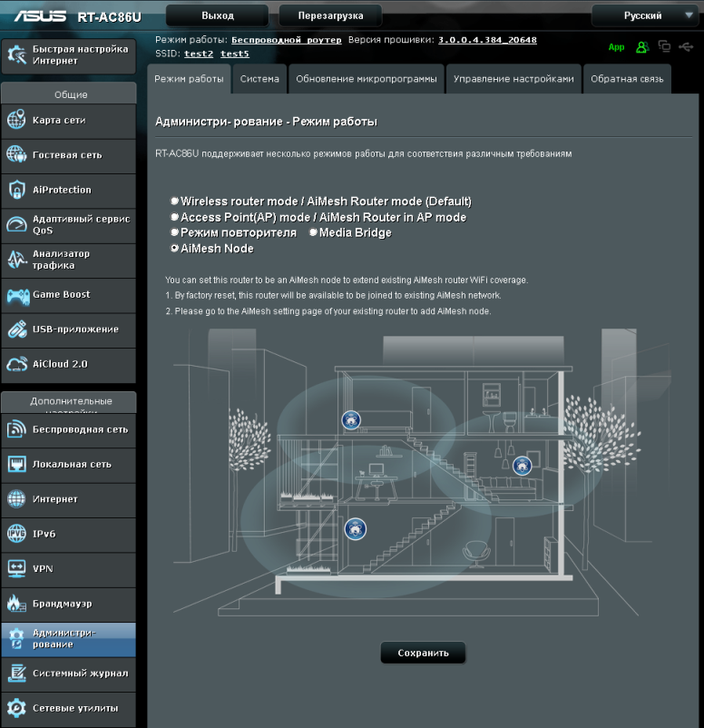Click the Выход logout button

click(217, 15)
